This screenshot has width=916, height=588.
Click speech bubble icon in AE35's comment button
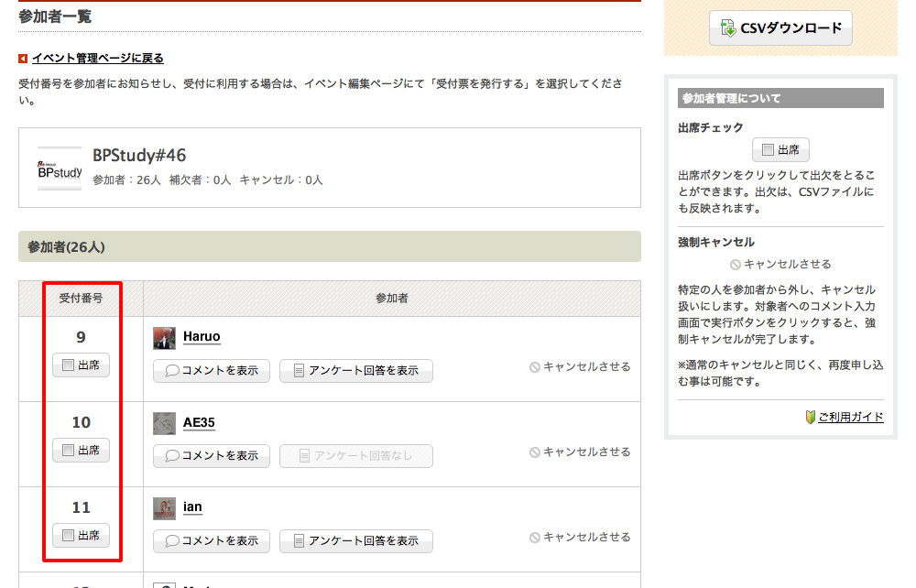[172, 456]
